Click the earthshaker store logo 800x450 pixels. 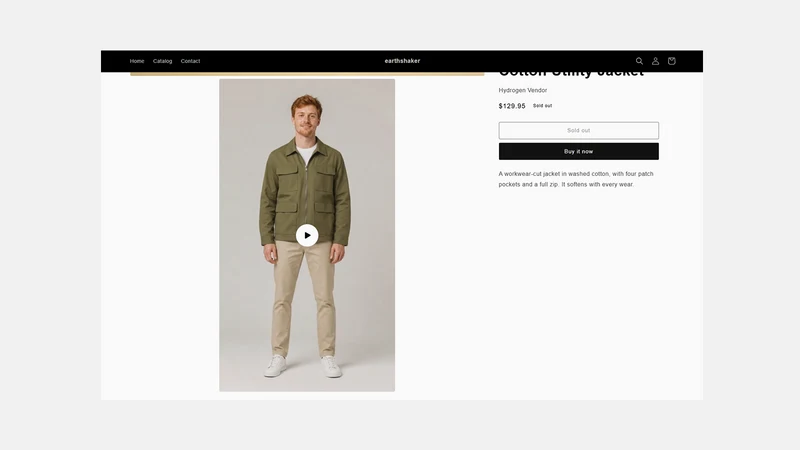tap(402, 61)
